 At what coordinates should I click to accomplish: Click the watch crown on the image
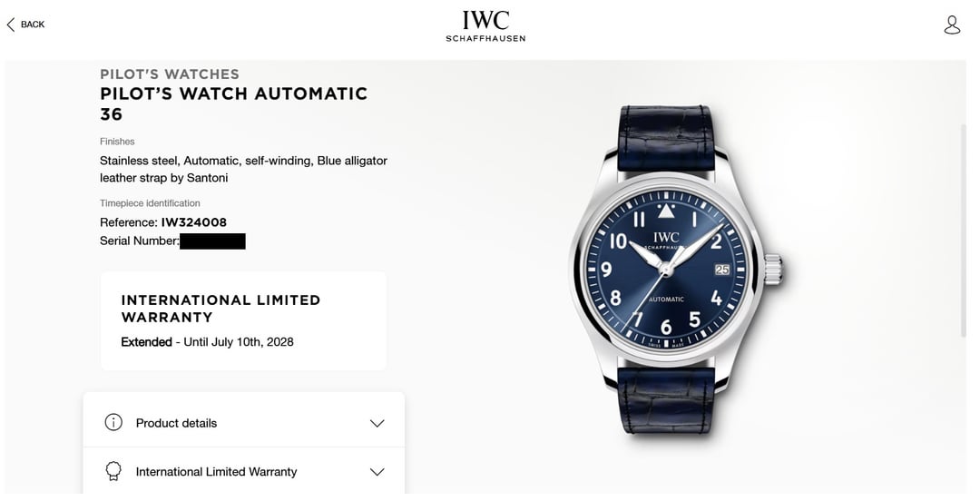[x=773, y=270]
